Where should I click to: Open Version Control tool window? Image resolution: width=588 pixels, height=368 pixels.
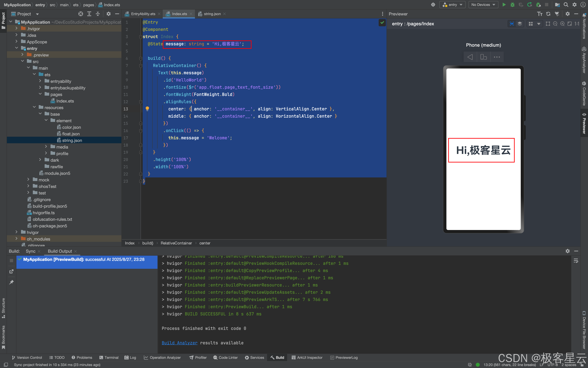click(x=27, y=357)
